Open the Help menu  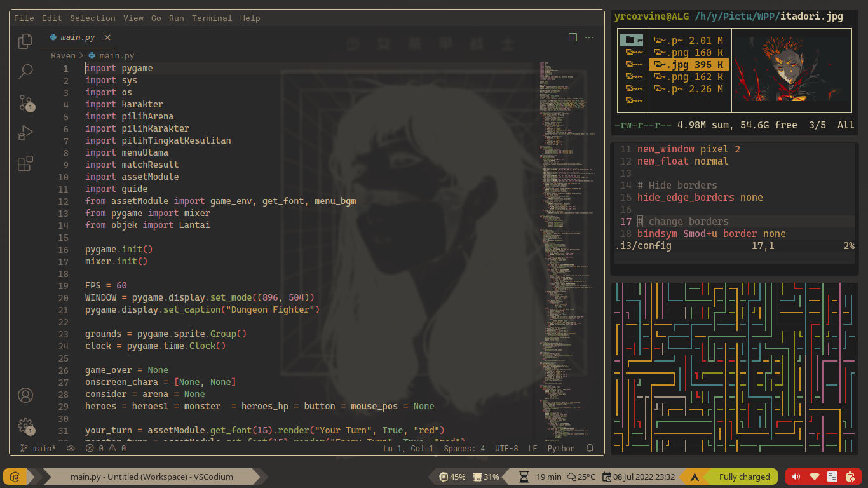[250, 18]
